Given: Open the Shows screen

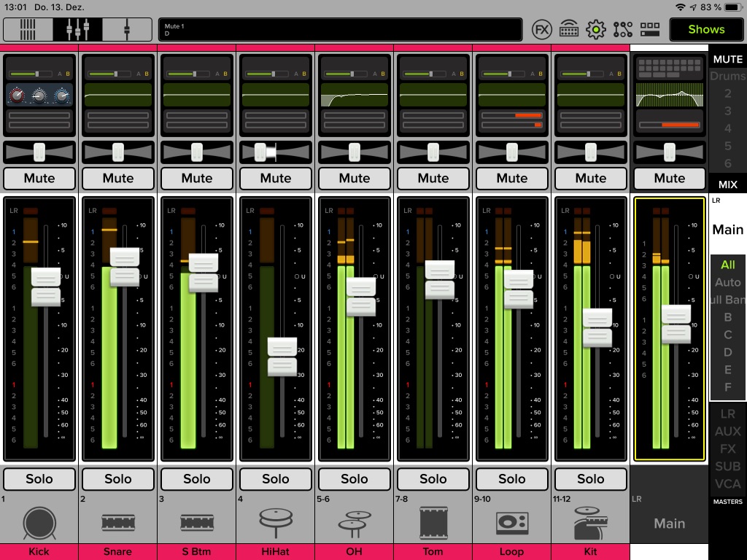Looking at the screenshot, I should click(x=705, y=29).
